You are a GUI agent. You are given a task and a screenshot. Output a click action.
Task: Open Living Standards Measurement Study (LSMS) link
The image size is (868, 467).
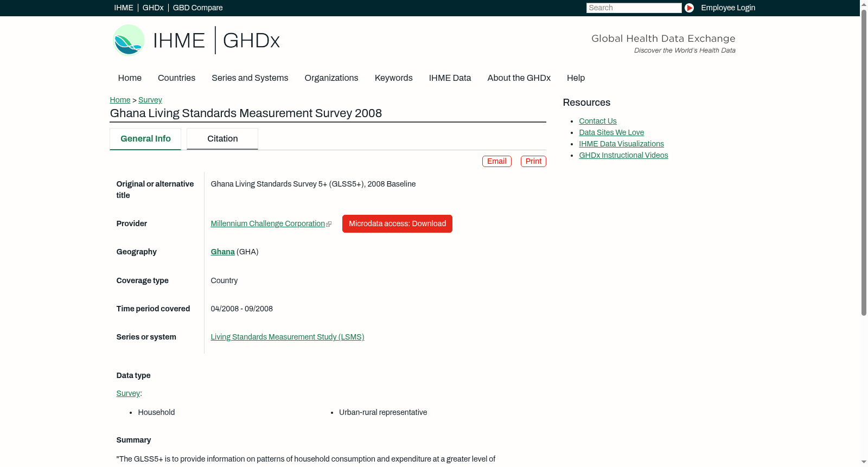(288, 337)
